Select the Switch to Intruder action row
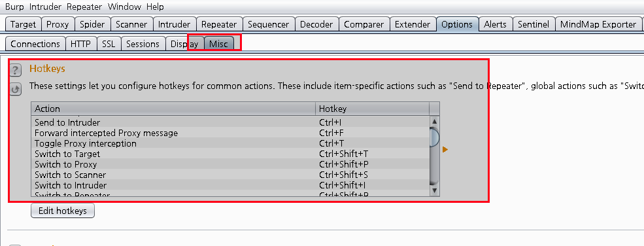 point(230,185)
